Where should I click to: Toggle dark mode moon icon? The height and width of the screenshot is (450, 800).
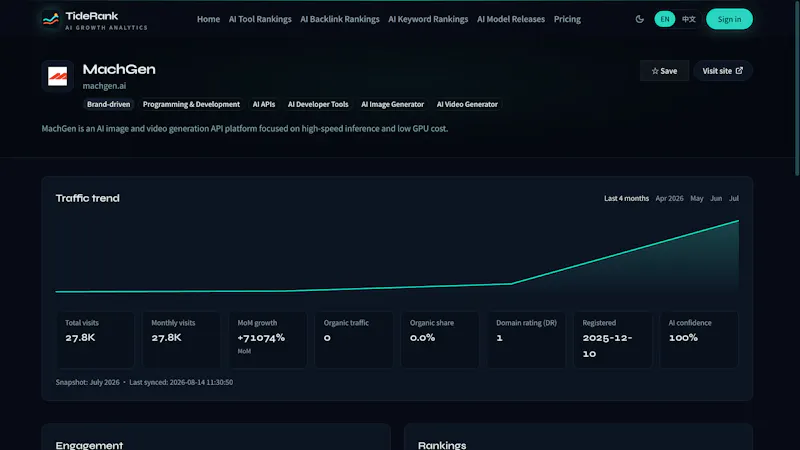[639, 19]
